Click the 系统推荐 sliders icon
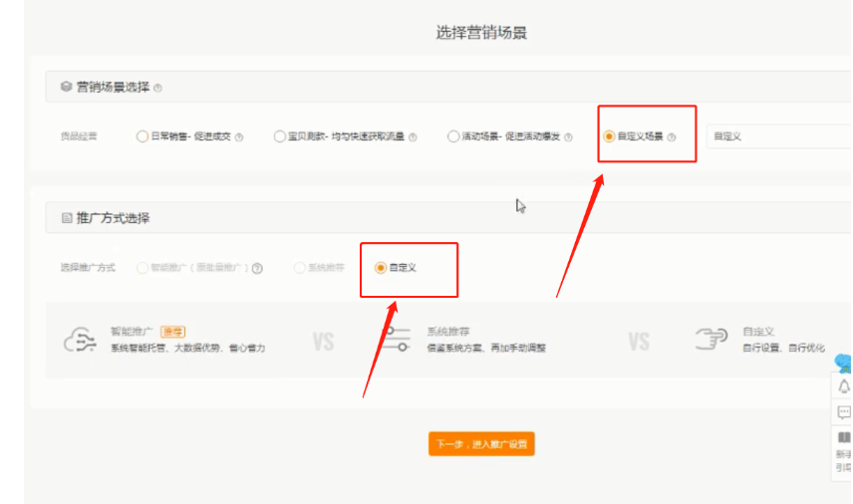 [x=396, y=339]
